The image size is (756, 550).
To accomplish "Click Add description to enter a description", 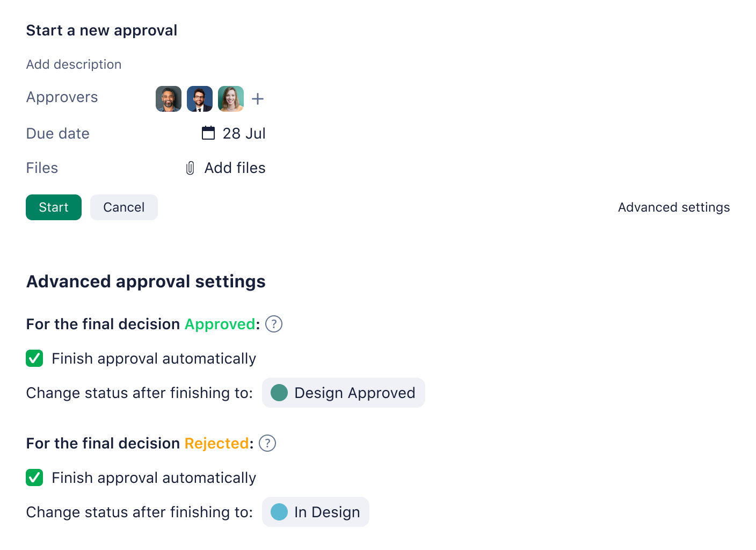I will tap(74, 64).
